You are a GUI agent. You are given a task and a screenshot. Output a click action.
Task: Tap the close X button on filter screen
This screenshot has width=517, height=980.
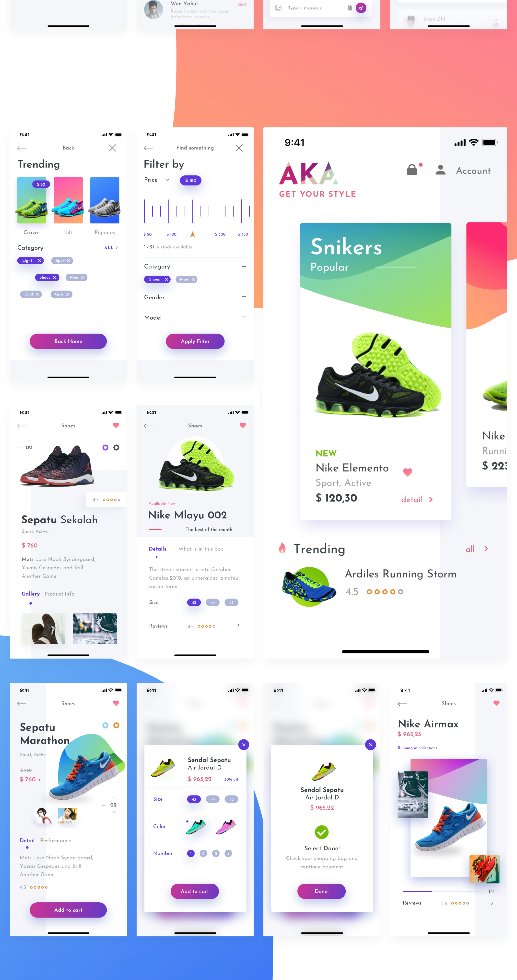[x=240, y=148]
